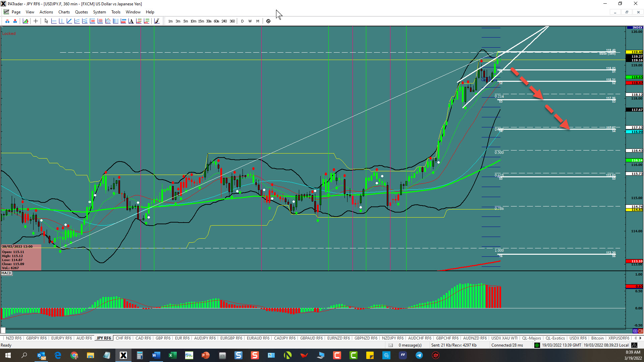Select the red-blue price band tool
Image resolution: width=644 pixels, height=362 pixels.
click(123, 21)
